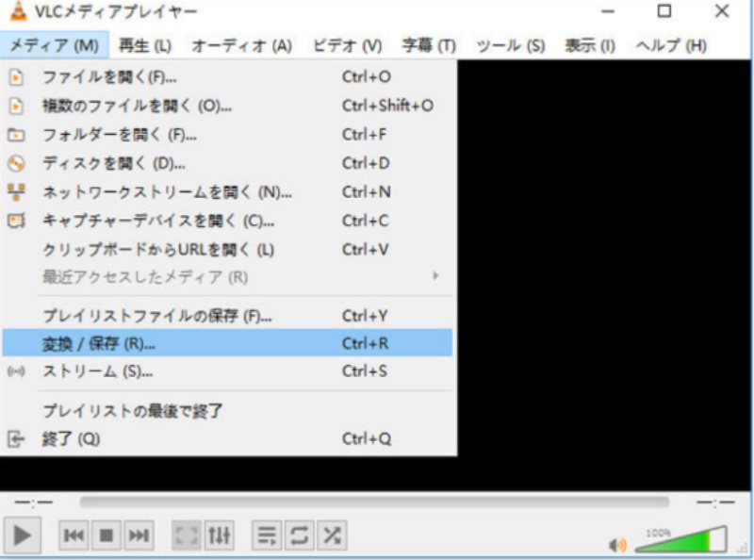The image size is (754, 560).
Task: Toggle fullscreen video icon
Action: (x=187, y=535)
